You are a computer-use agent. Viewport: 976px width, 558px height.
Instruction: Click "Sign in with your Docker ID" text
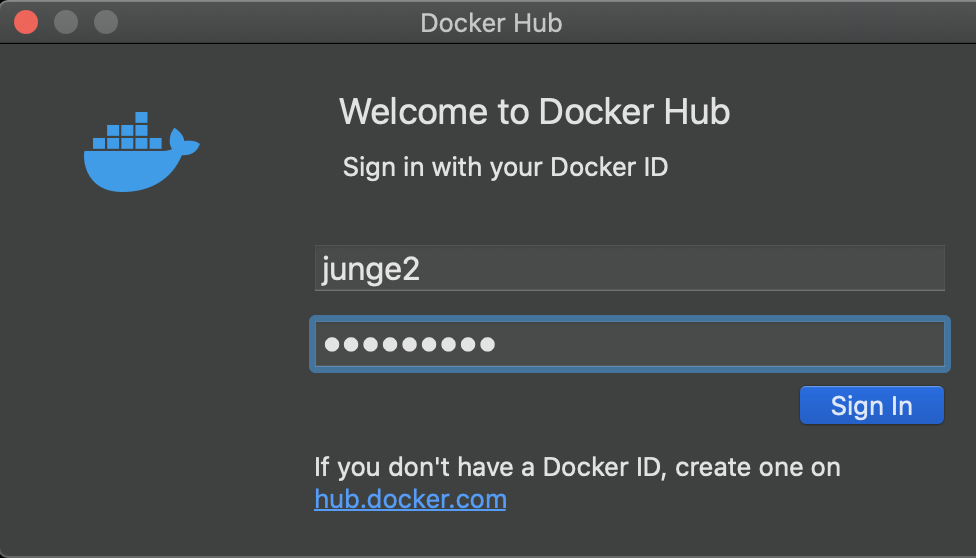coord(505,167)
